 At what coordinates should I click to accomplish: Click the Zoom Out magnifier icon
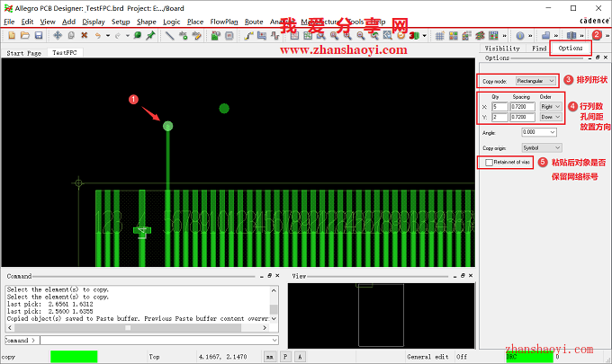click(x=361, y=35)
